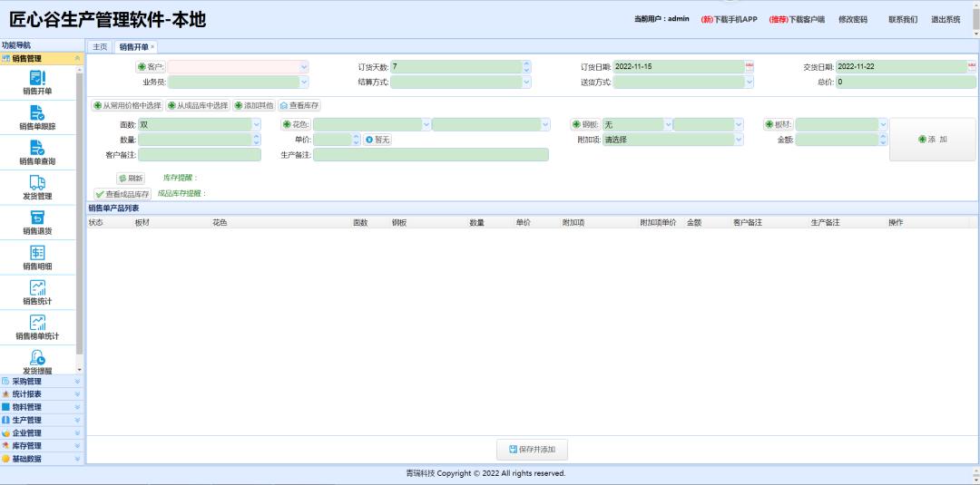Click the 保存并添加 button
This screenshot has width=980, height=485.
532,449
